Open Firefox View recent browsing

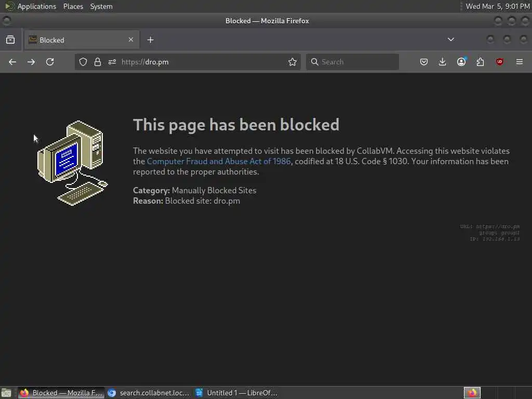pos(10,39)
